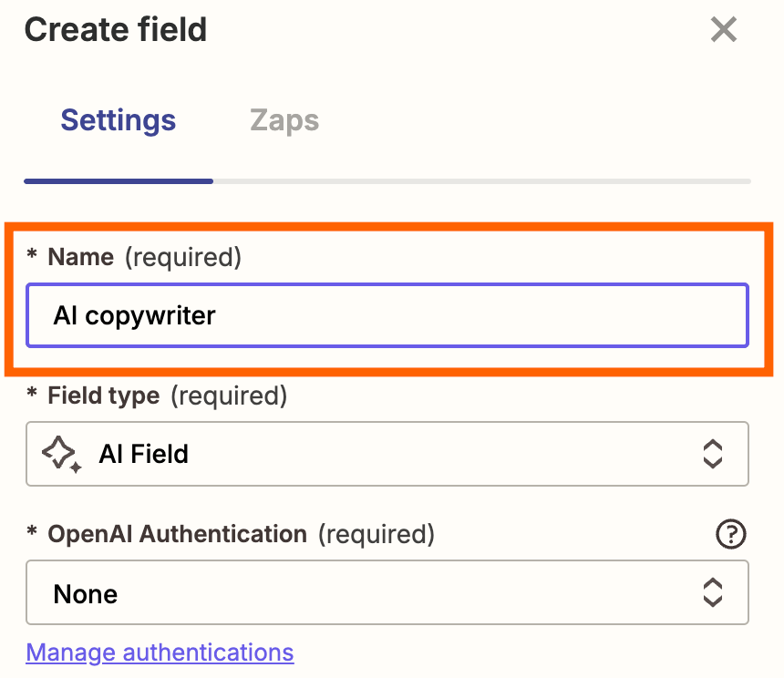The image size is (784, 678).
Task: Click the blue Settings tab underline indicator
Action: 119,181
